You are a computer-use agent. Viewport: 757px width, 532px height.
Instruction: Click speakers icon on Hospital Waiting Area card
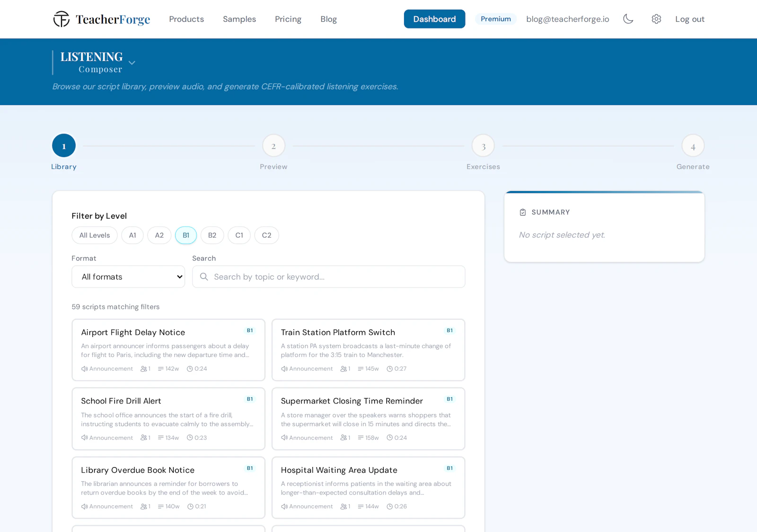pos(343,506)
